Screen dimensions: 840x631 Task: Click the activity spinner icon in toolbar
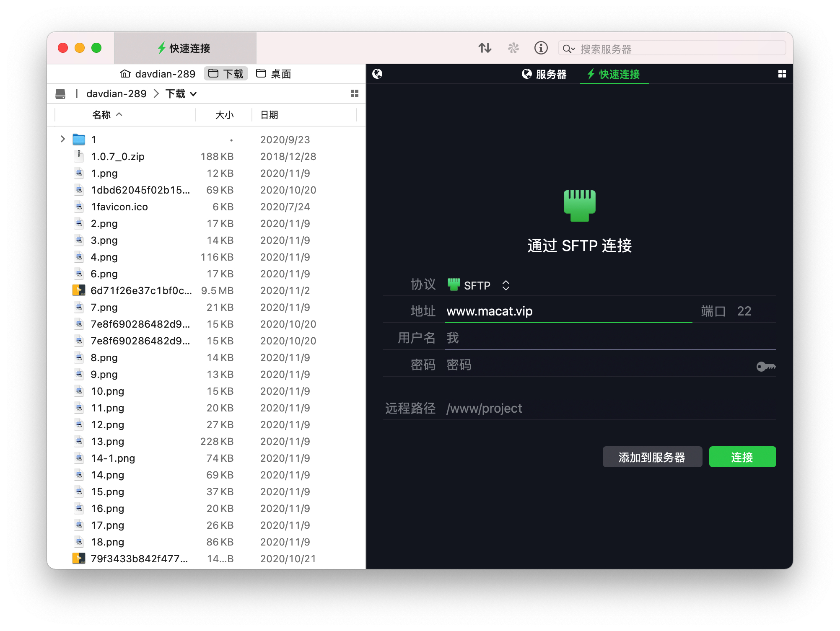coord(513,48)
